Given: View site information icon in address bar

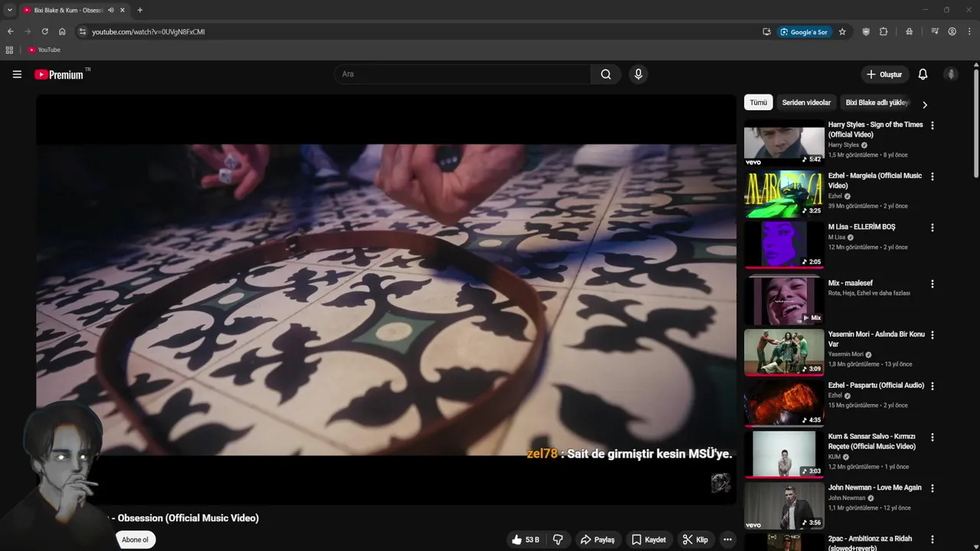Looking at the screenshot, I should click(x=83, y=31).
